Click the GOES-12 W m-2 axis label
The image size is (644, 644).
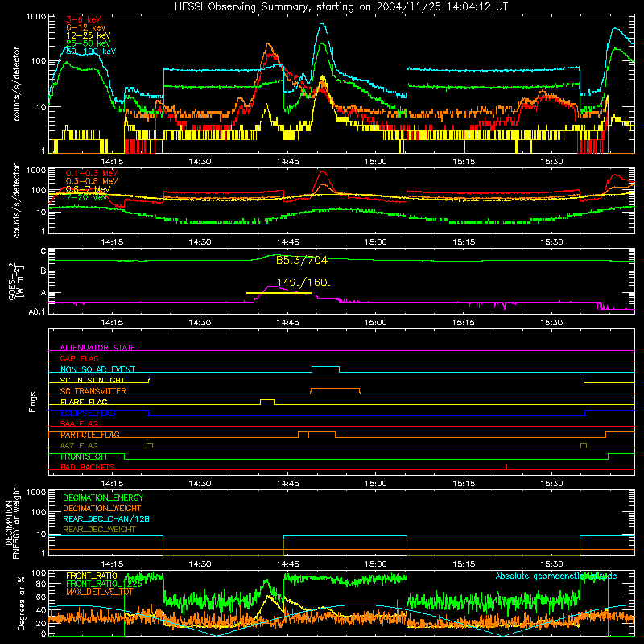(15, 281)
